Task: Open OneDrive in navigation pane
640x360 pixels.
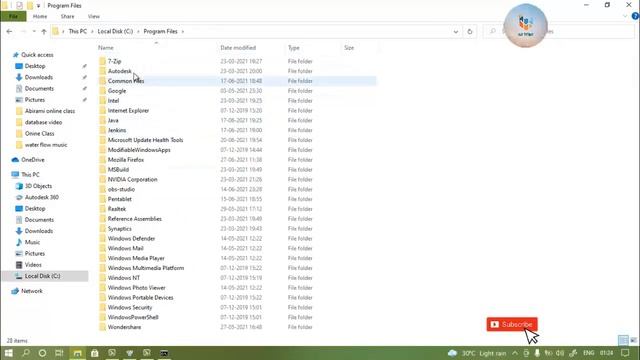Action: click(x=33, y=160)
